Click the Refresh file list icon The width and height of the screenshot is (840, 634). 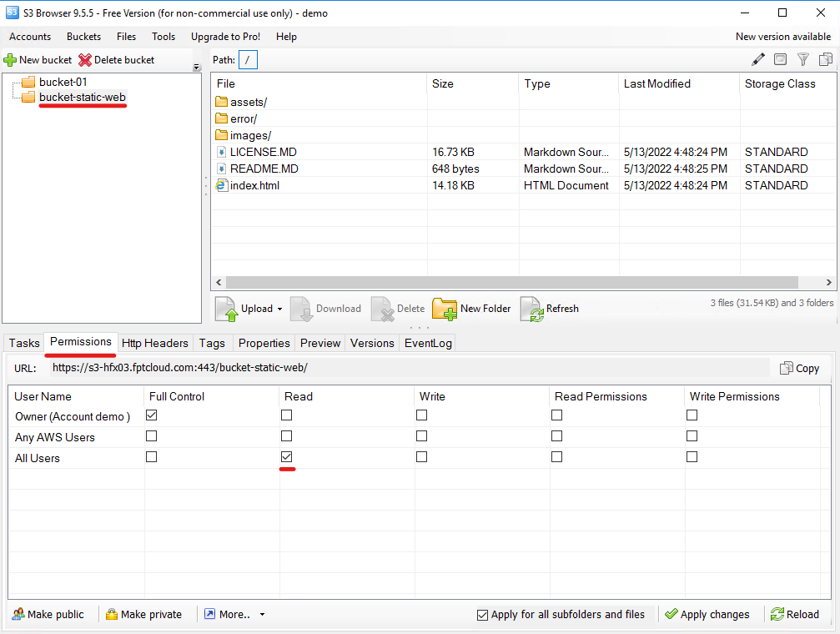[x=532, y=308]
